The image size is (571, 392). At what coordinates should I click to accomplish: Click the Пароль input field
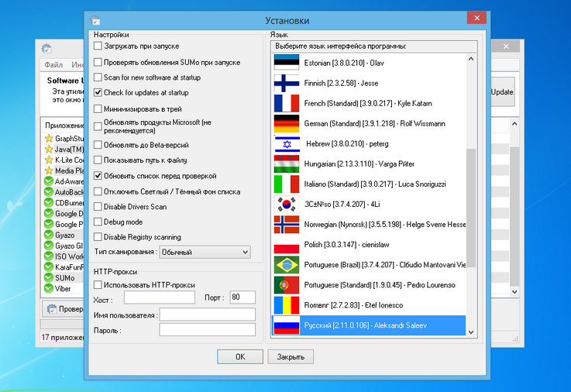(207, 330)
